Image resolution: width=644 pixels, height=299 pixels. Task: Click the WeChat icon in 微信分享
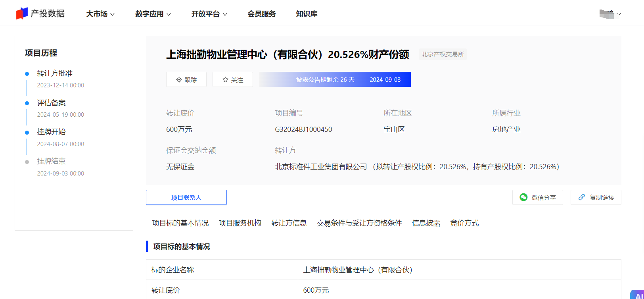point(523,197)
